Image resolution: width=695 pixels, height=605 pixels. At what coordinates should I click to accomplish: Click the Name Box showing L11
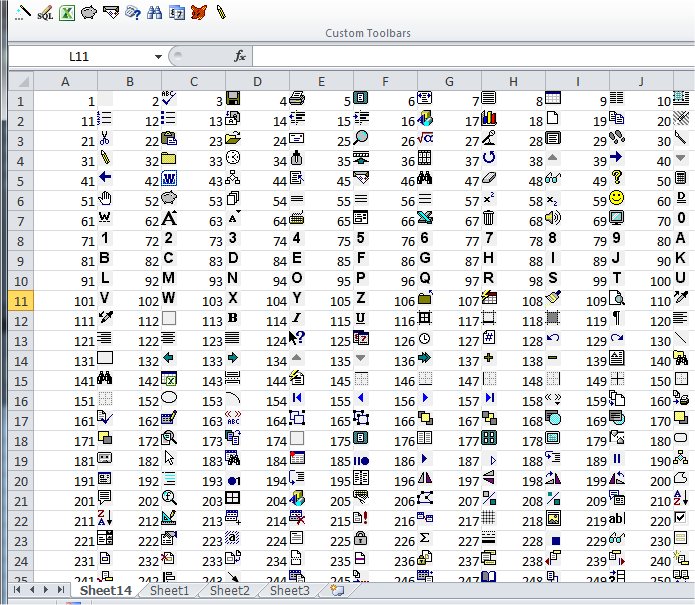pyautogui.click(x=79, y=56)
